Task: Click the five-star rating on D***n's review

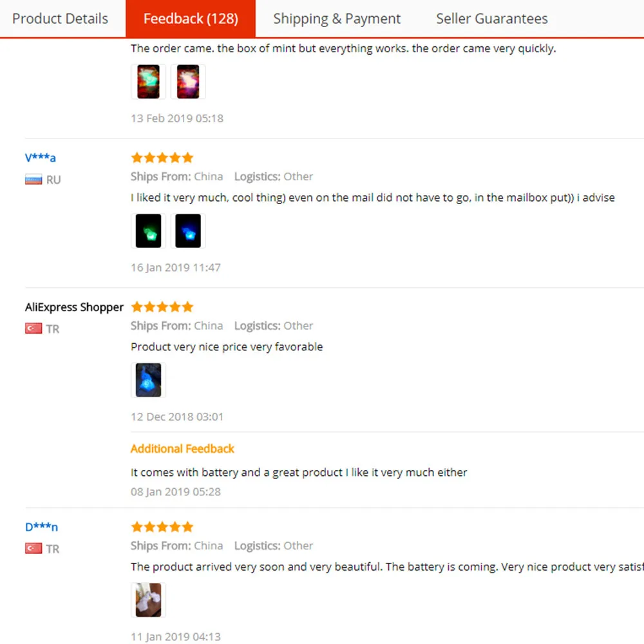Action: pyautogui.click(x=162, y=527)
